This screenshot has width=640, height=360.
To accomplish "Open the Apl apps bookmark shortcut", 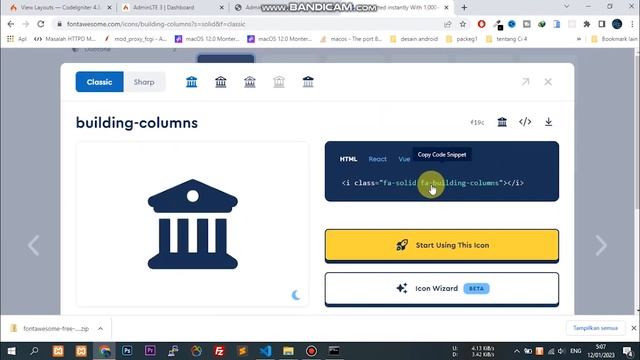I will click(17, 39).
